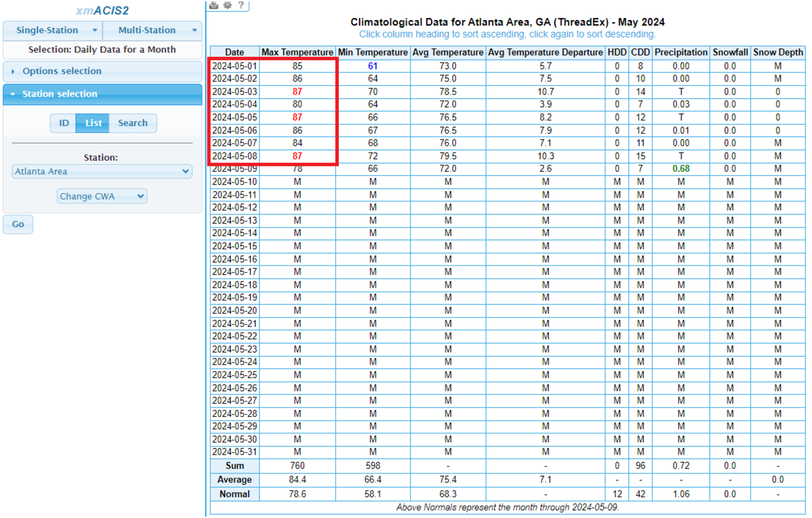
Task: Click the Min Temperature column header
Action: pyautogui.click(x=373, y=52)
